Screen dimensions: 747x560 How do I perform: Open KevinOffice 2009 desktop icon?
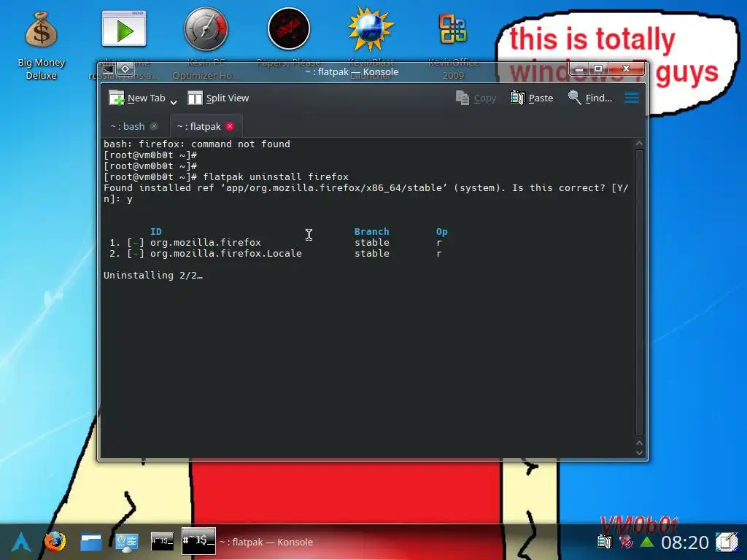(452, 29)
